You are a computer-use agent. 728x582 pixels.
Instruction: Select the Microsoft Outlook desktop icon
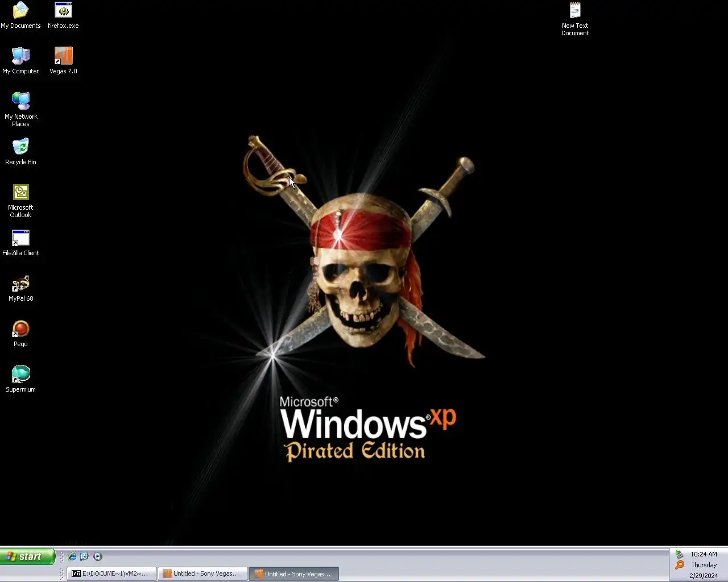click(20, 200)
